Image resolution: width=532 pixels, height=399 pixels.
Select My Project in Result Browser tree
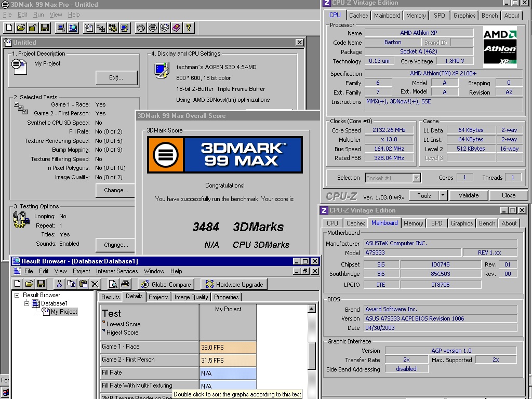pos(64,312)
